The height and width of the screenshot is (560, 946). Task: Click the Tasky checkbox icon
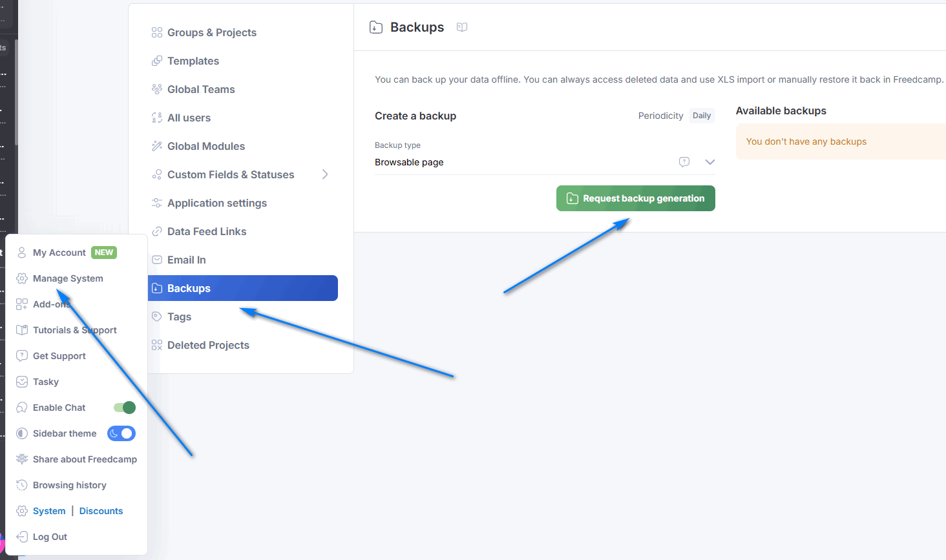[x=22, y=382]
